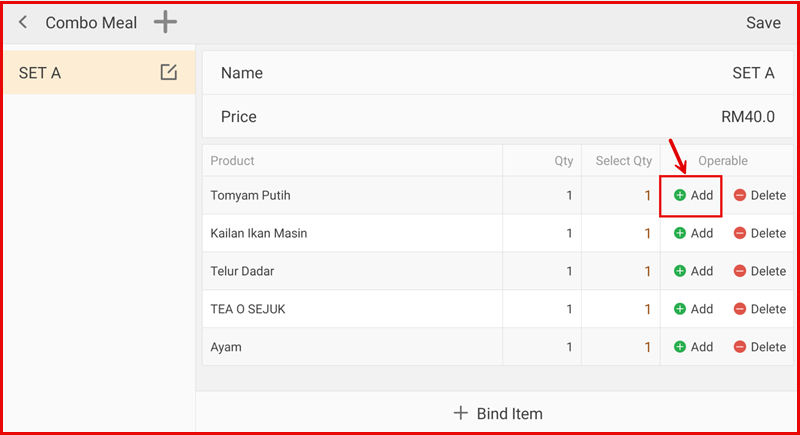Click the plus icon to add combo meal

(165, 22)
